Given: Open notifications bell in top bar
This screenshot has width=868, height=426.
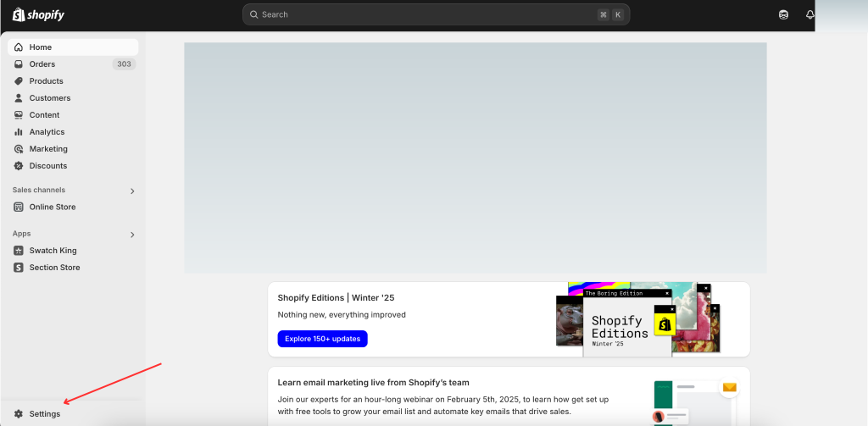Looking at the screenshot, I should pos(810,15).
